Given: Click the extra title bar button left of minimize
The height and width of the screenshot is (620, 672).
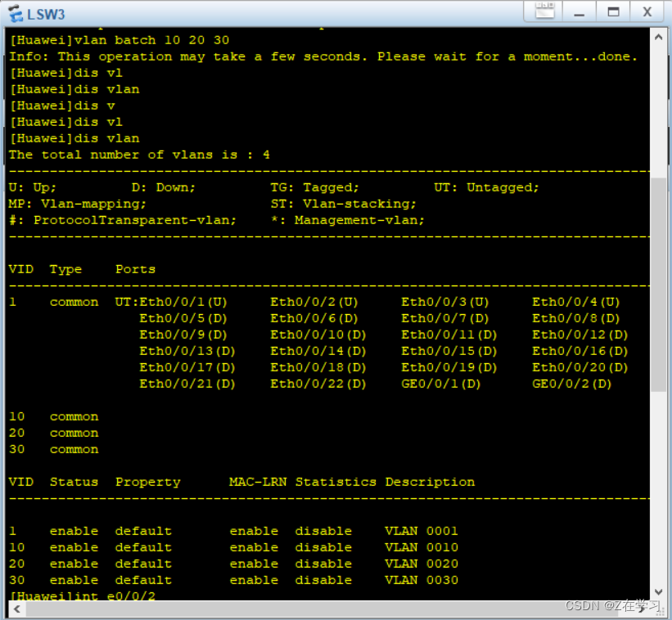Looking at the screenshot, I should point(544,11).
